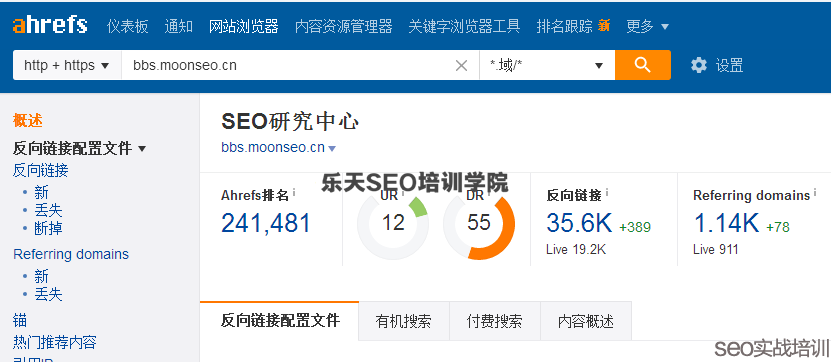Open dropdown arrow next to bbs.moonseo.cn link
This screenshot has height=362, width=831.
click(332, 149)
